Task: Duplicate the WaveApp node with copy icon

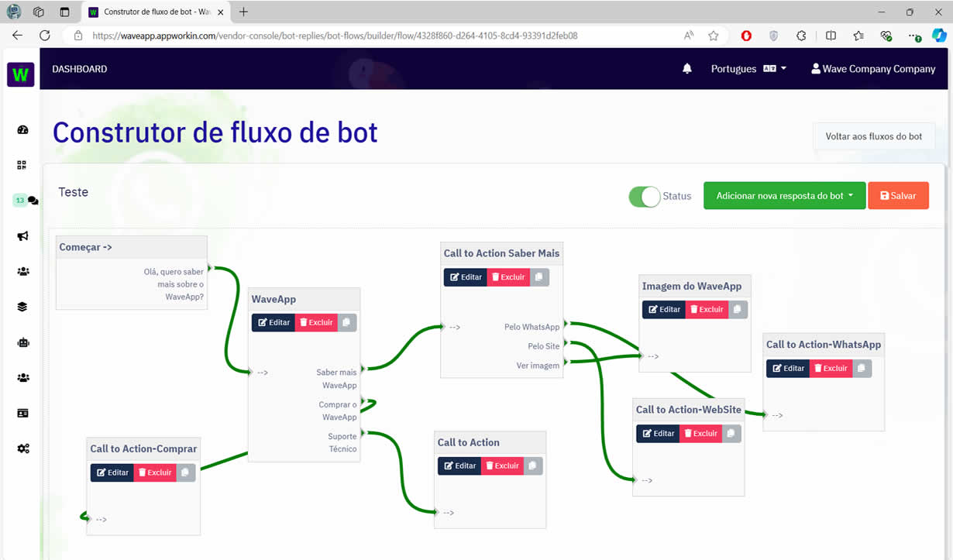Action: (347, 322)
